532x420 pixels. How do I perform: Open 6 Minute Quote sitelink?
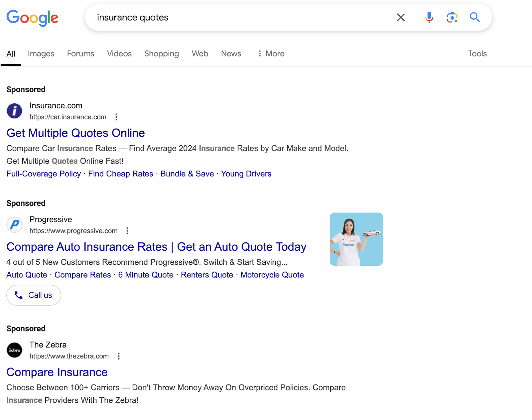click(146, 275)
